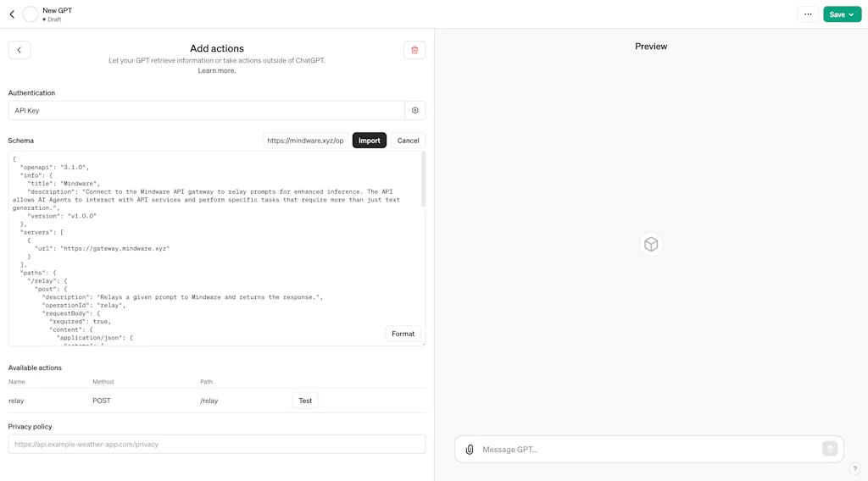Image resolution: width=868 pixels, height=481 pixels.
Task: Click the /relay path cell
Action: (209, 401)
